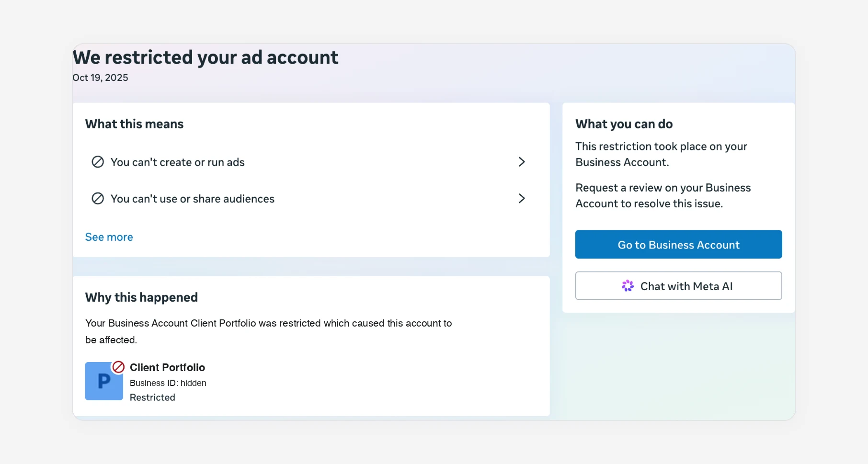Click the prohibited icon beside "can't create or run ads"

click(x=98, y=162)
